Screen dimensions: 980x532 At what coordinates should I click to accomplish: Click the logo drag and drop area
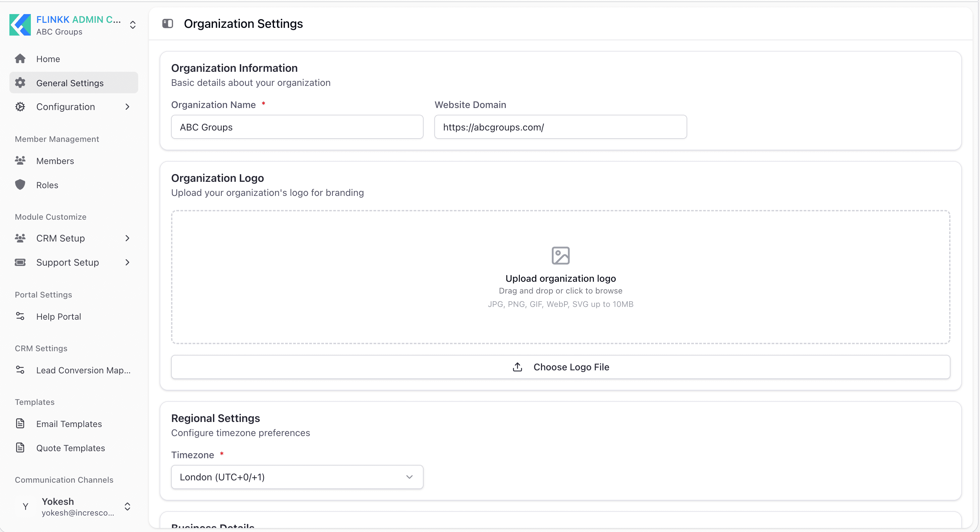[560, 277]
